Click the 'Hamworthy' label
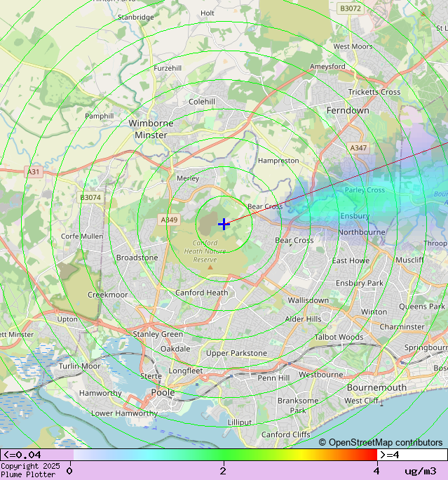 [x=100, y=393]
